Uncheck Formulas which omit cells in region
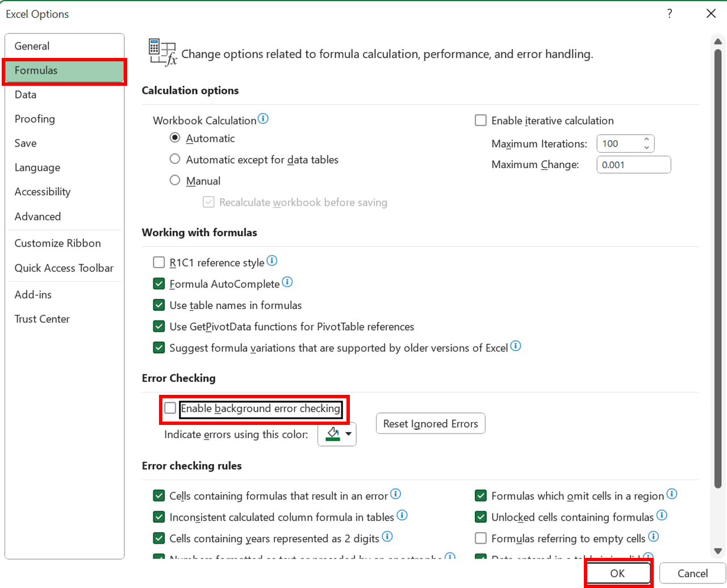 click(481, 496)
